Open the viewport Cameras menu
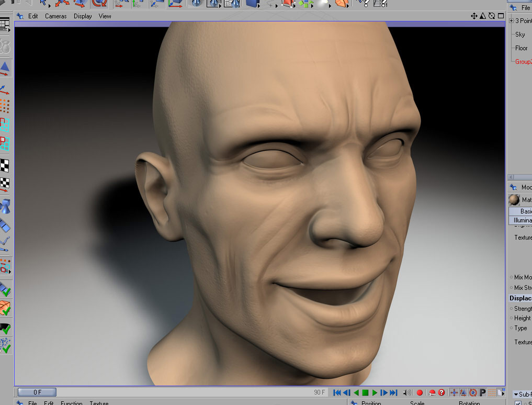The image size is (532, 405). pos(55,16)
